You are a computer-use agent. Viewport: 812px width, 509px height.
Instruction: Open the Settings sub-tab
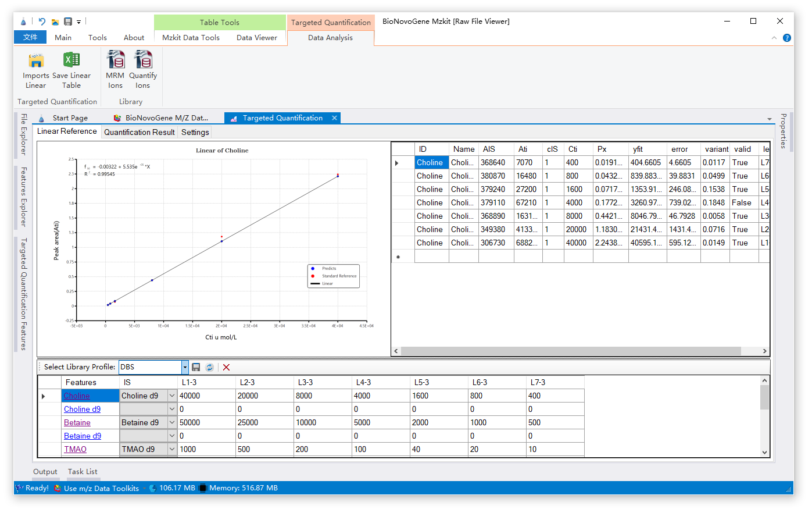[x=195, y=132]
